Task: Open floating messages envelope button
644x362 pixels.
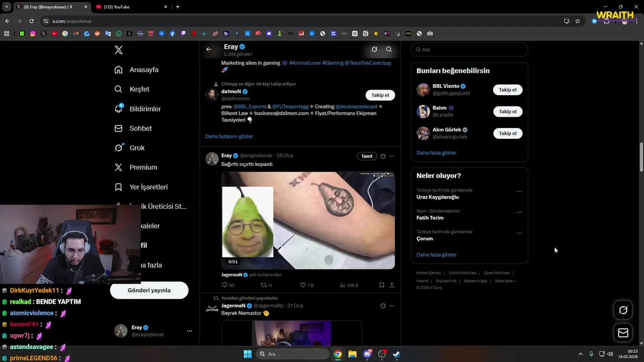Action: [x=623, y=333]
